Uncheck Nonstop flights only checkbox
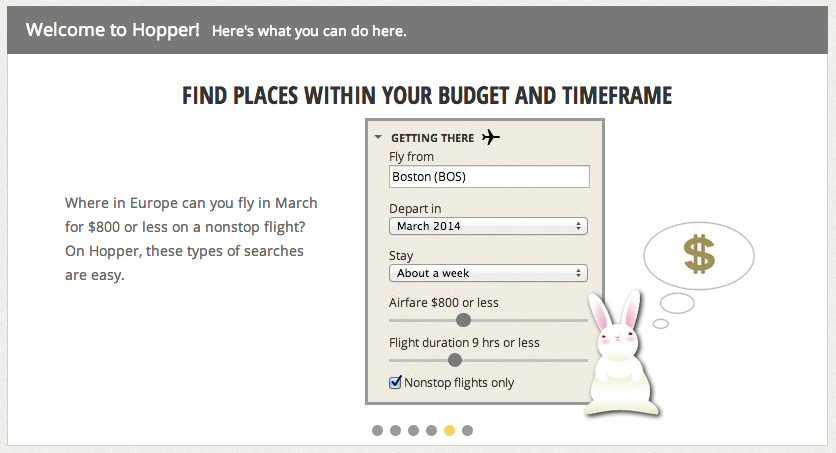 coord(395,382)
